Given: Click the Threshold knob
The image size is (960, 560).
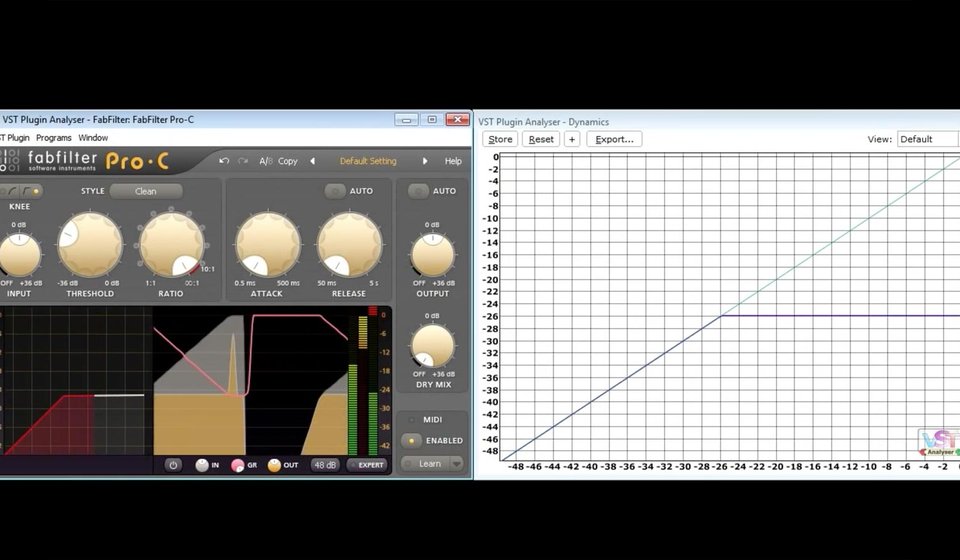Looking at the screenshot, I should point(90,244).
